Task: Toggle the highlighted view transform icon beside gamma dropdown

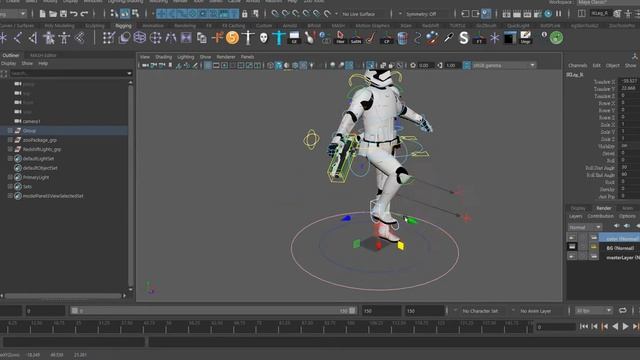Action: tap(467, 65)
